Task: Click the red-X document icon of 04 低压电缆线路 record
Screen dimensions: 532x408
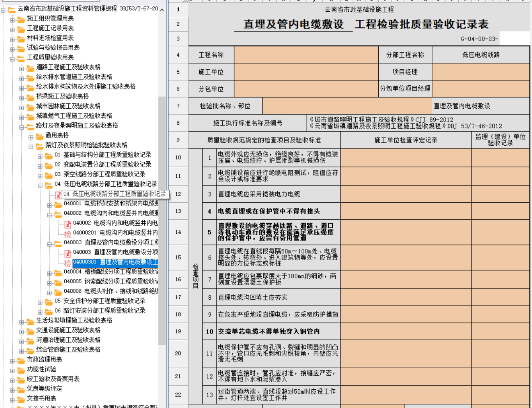Action: click(58, 194)
